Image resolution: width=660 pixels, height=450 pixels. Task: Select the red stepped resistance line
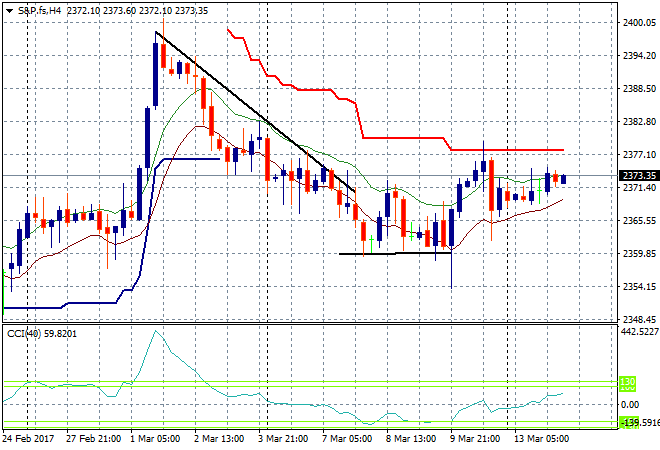point(396,138)
